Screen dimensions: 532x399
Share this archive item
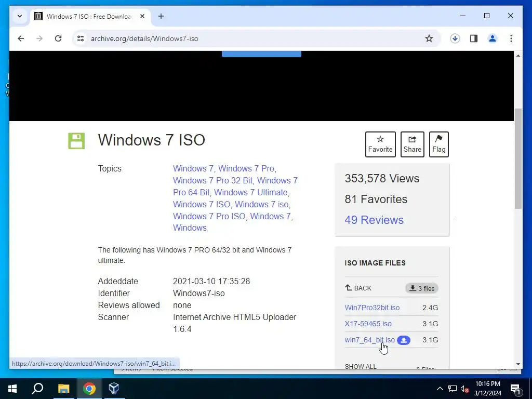[412, 144]
